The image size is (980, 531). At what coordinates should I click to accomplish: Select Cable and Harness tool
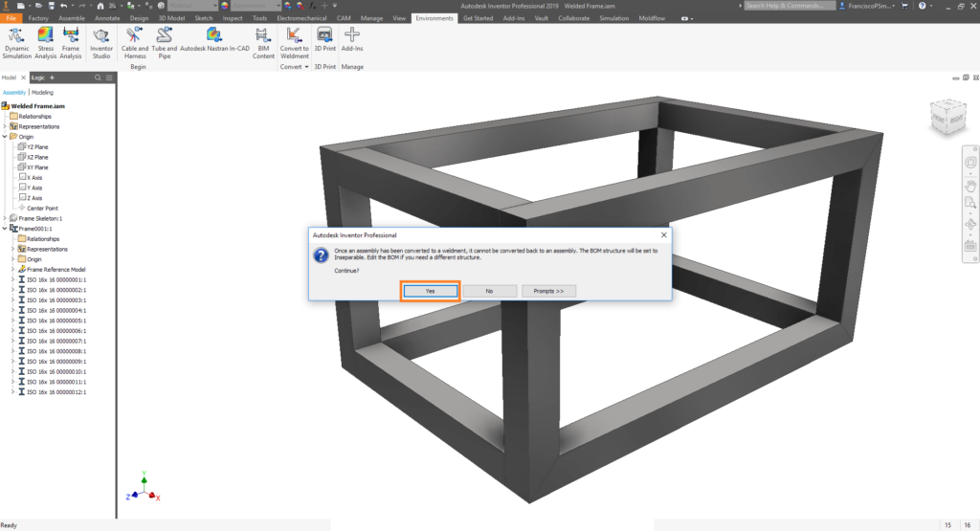tap(134, 42)
